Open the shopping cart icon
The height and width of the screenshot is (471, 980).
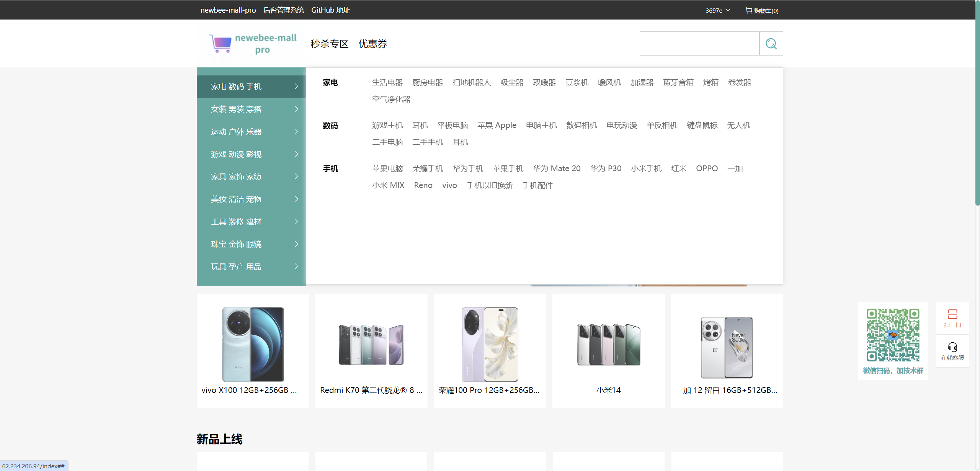click(748, 10)
